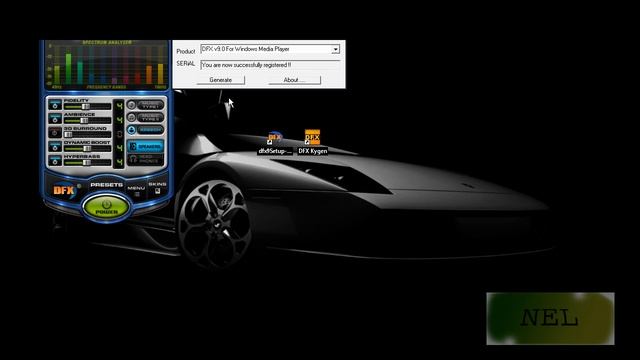Click the Fidelity slider handle

tap(85, 107)
